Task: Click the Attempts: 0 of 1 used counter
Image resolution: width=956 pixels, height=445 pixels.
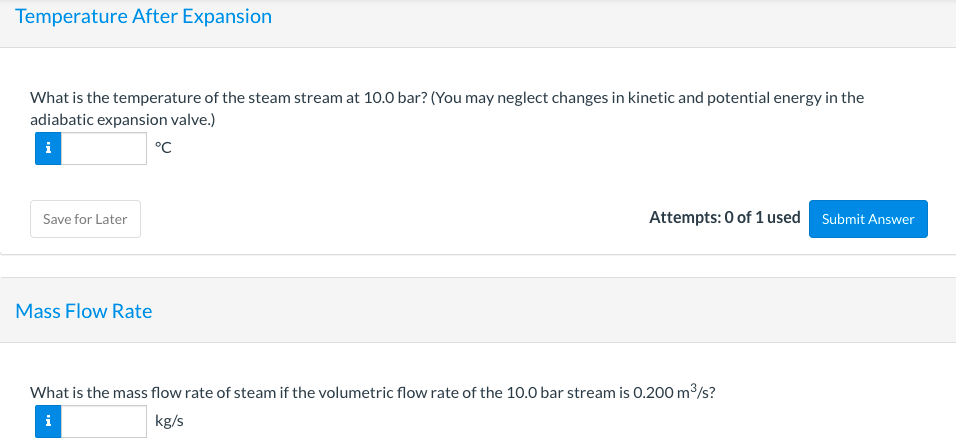Action: [724, 218]
